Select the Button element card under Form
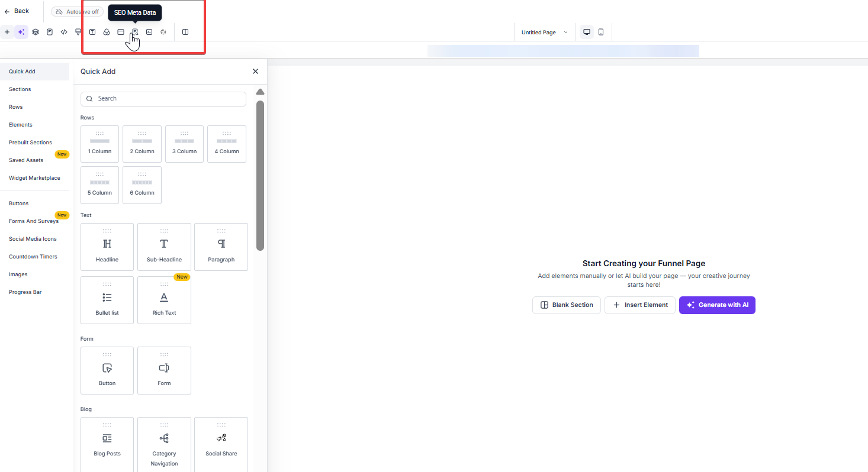The width and height of the screenshot is (868, 472). [x=107, y=370]
